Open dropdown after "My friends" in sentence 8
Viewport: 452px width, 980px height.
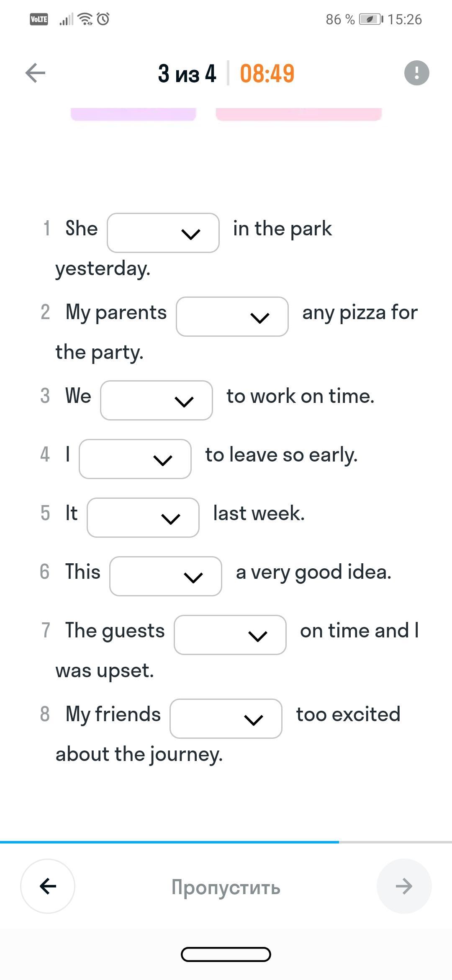pyautogui.click(x=226, y=719)
